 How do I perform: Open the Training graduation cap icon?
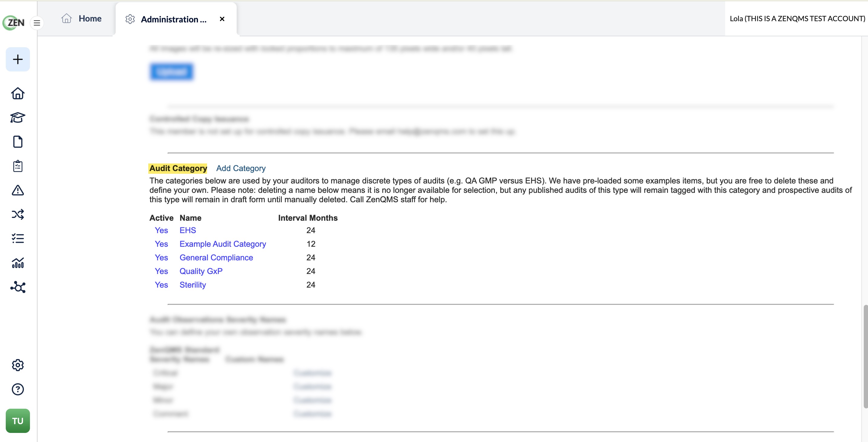[18, 118]
